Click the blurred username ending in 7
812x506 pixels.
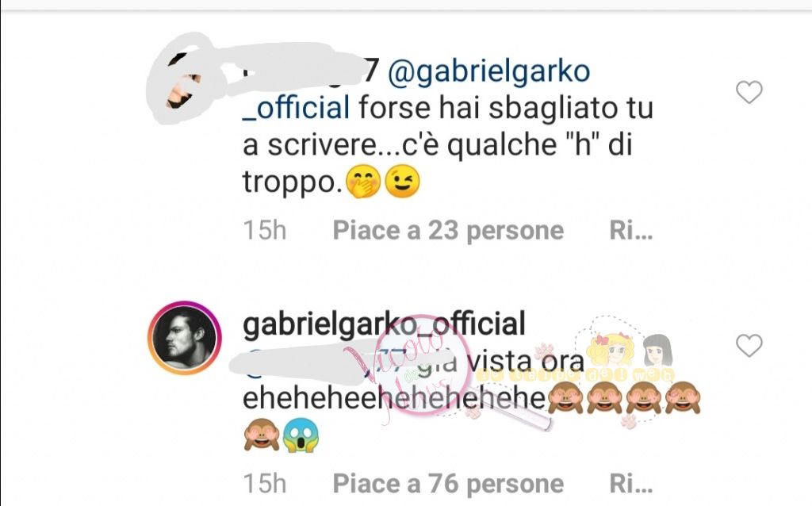point(311,71)
